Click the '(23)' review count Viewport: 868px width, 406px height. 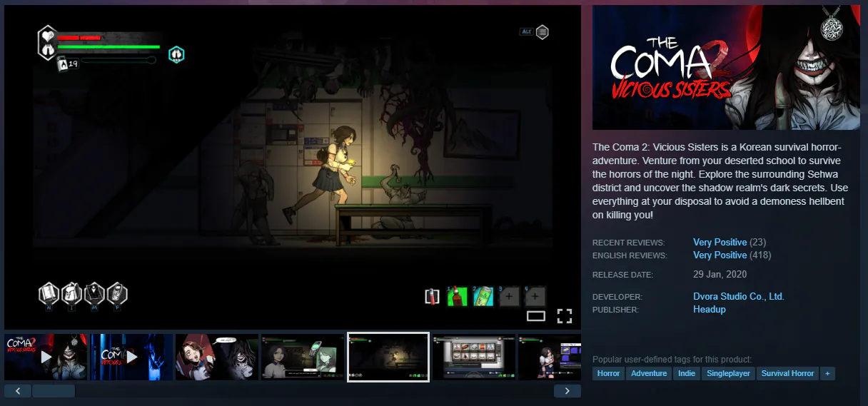tap(757, 242)
